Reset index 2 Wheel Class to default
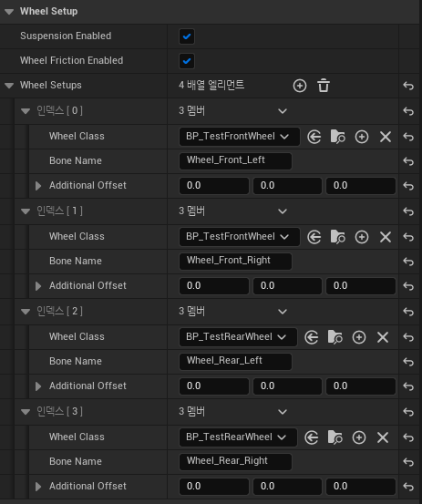The width and height of the screenshot is (422, 504). [408, 337]
